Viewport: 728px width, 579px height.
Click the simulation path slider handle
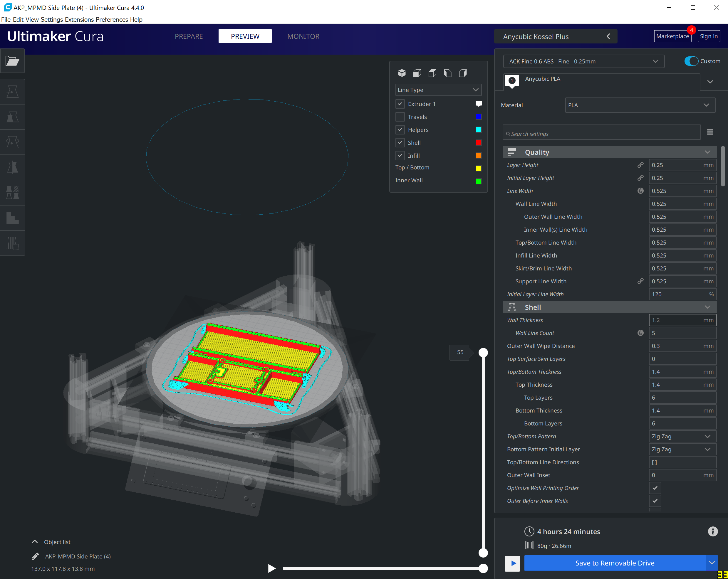[x=483, y=568]
